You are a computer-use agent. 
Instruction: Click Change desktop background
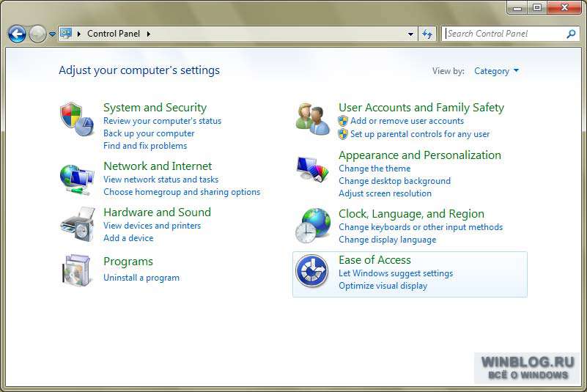click(394, 181)
